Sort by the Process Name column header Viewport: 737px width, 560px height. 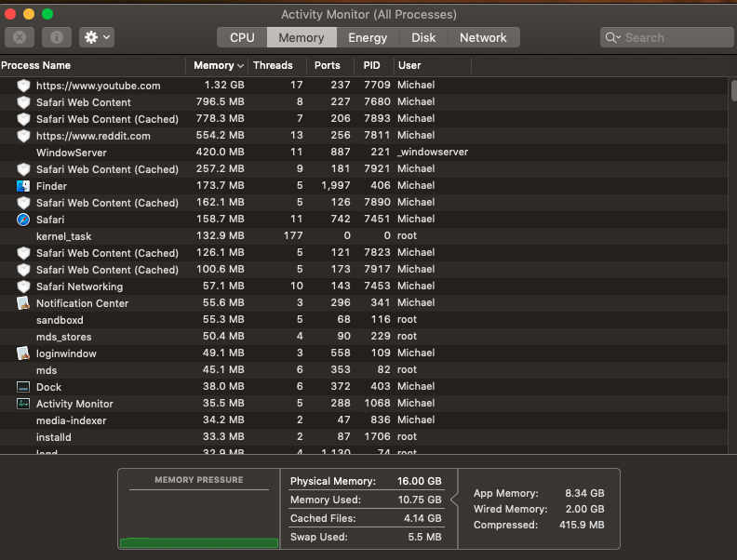[x=93, y=65]
